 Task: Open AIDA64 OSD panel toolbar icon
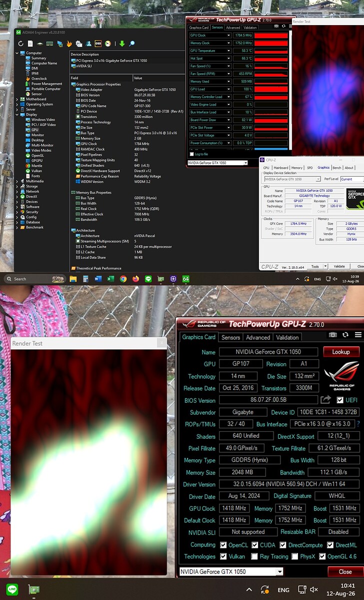(98, 44)
